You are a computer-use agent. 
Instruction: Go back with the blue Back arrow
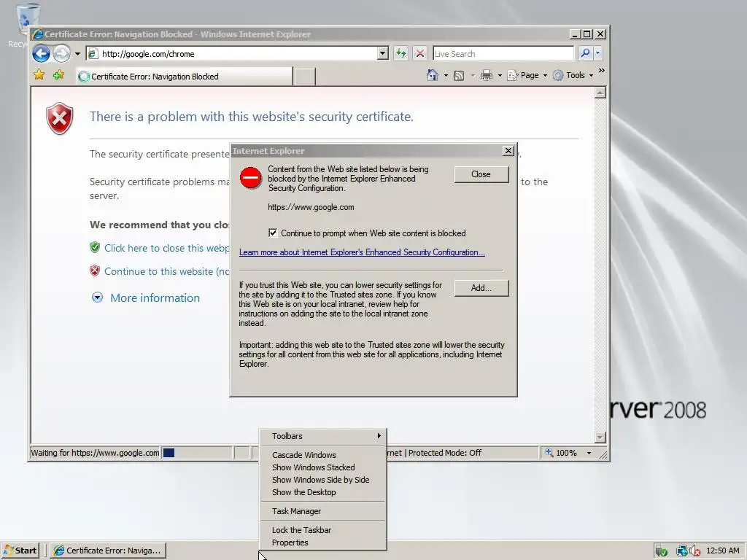point(41,53)
